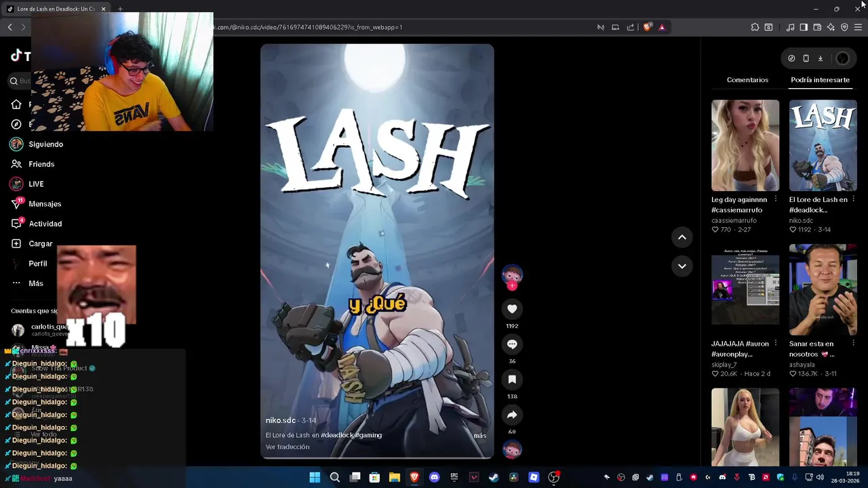This screenshot has width=868, height=488.
Task: Open taskbar Search magnifier
Action: click(x=335, y=477)
